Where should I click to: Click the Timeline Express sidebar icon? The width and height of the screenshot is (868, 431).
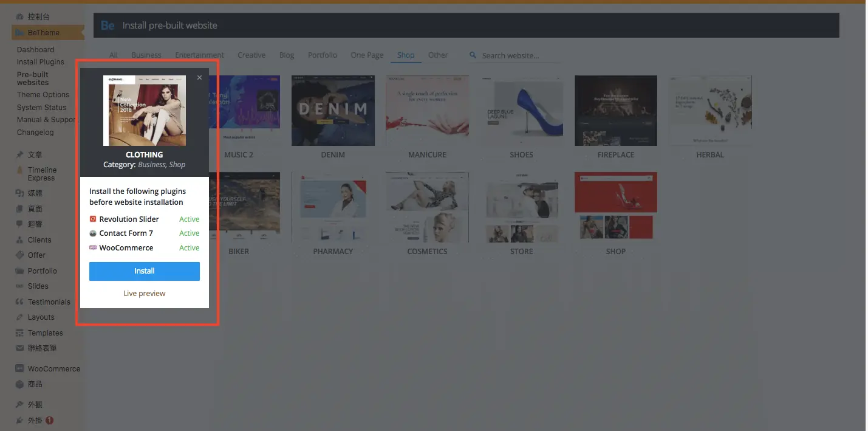coord(20,171)
